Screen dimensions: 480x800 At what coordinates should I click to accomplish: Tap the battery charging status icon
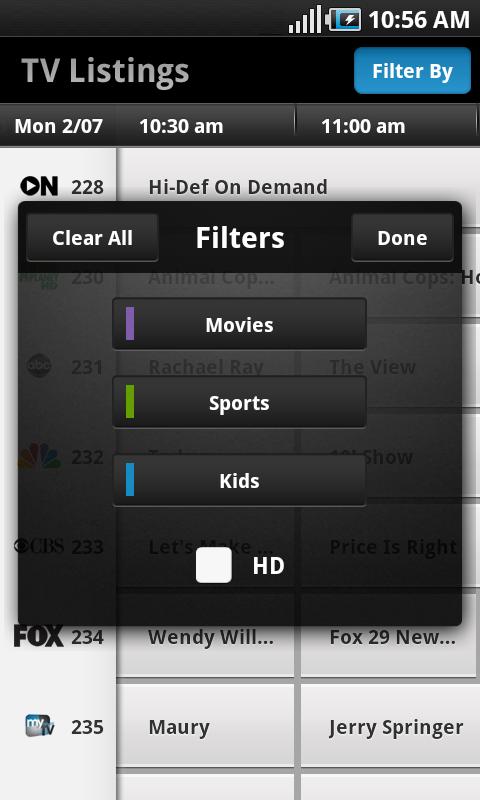pos(344,20)
